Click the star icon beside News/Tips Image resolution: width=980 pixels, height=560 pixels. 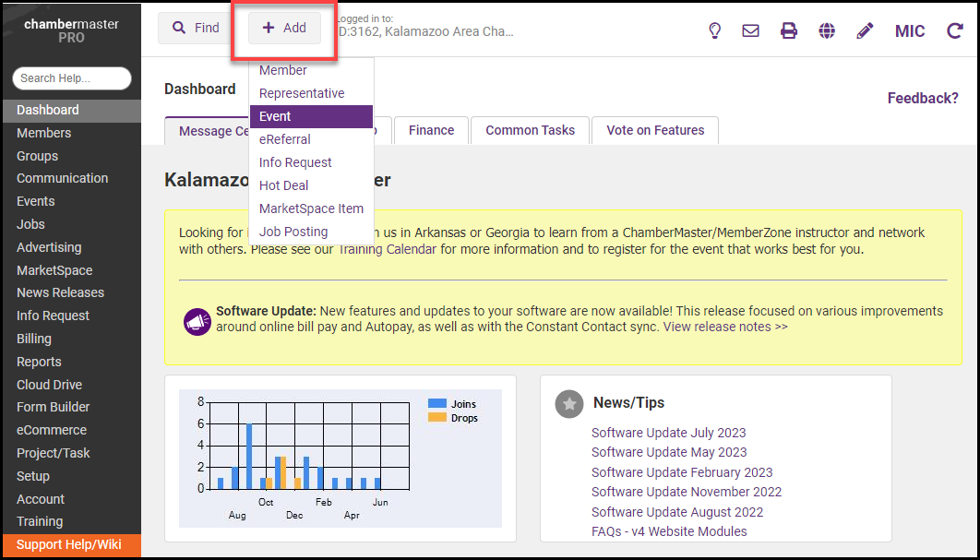pyautogui.click(x=569, y=403)
